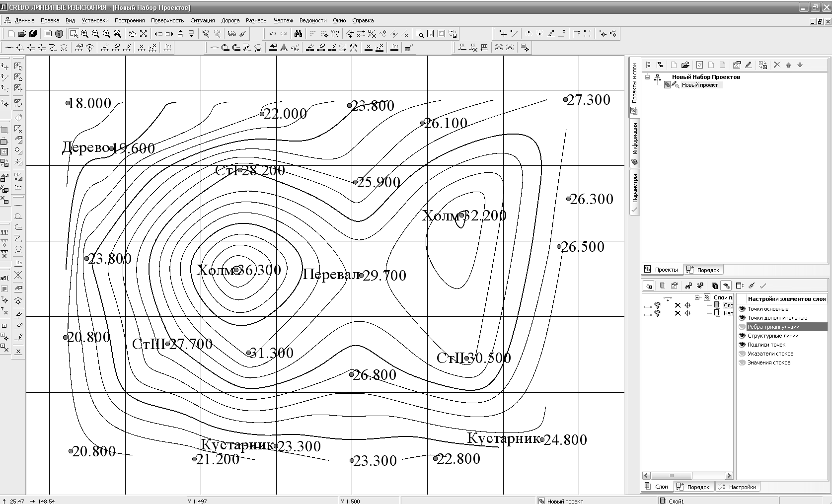Open the Ведомости menu

[x=313, y=20]
